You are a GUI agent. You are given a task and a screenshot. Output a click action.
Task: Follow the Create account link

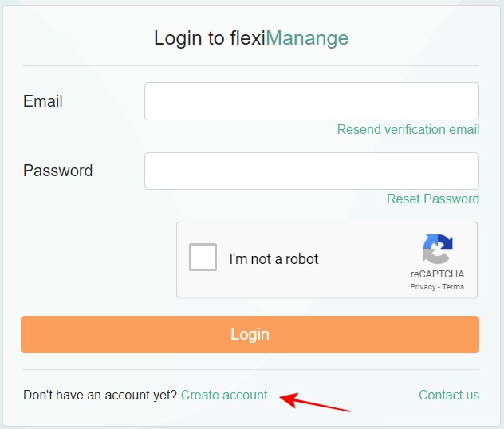[224, 395]
